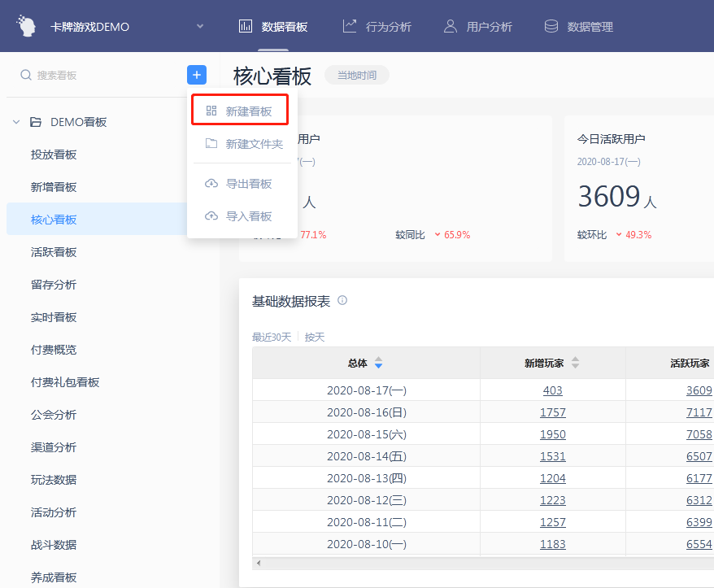
Task: Click the table horizontal scrollbar left arrow
Action: click(259, 563)
